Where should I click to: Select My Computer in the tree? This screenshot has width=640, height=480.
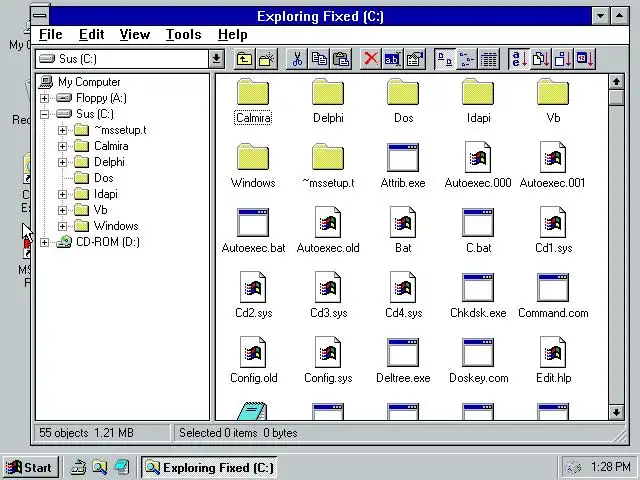click(x=89, y=82)
